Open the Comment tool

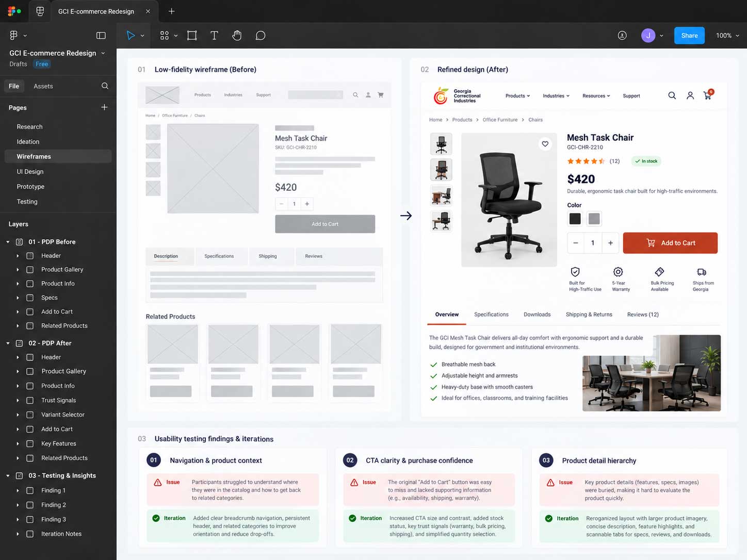coord(261,36)
